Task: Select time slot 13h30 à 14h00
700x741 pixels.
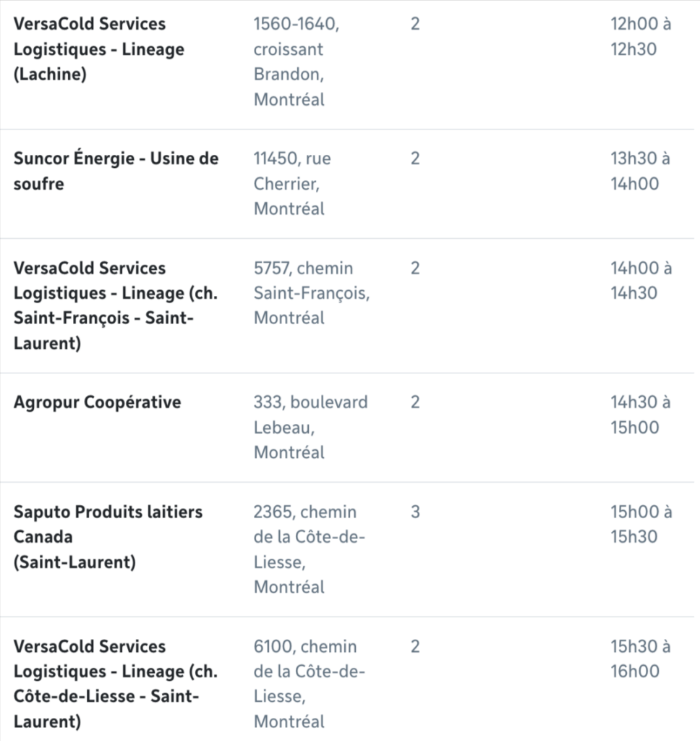Action: [640, 171]
